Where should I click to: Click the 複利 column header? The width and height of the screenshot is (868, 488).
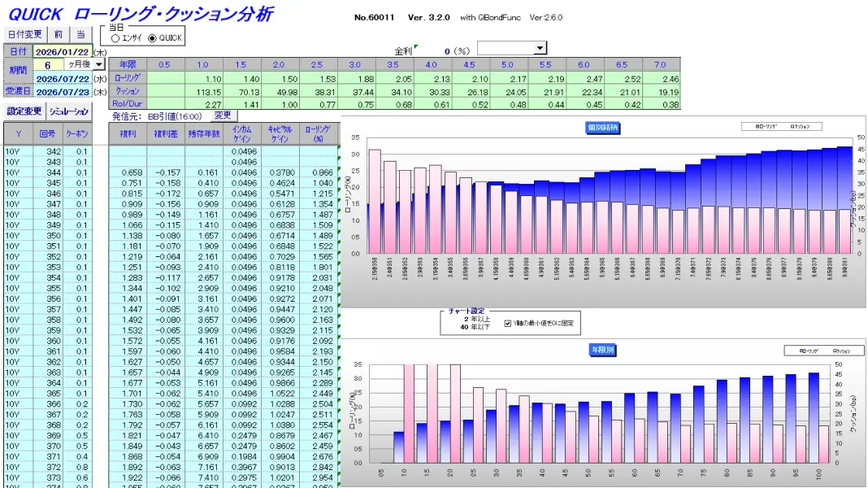coord(128,133)
